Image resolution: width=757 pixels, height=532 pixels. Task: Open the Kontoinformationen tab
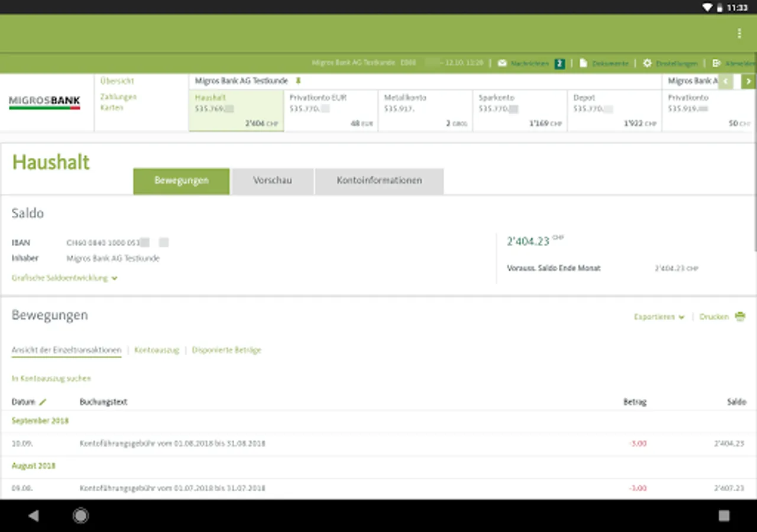[x=379, y=181]
